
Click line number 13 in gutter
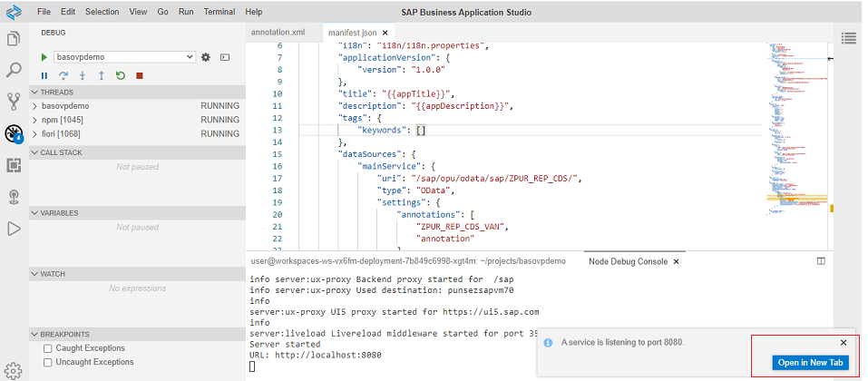tap(278, 130)
